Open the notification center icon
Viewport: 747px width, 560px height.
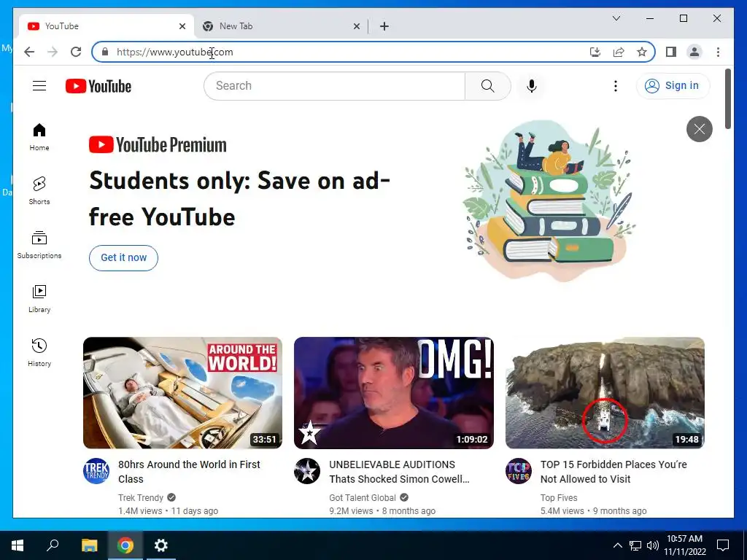(x=723, y=545)
